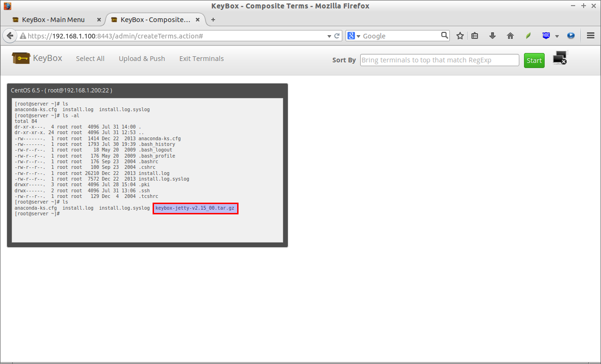The width and height of the screenshot is (601, 364).
Task: Click the 'ls -al' command line
Action: [x=47, y=115]
